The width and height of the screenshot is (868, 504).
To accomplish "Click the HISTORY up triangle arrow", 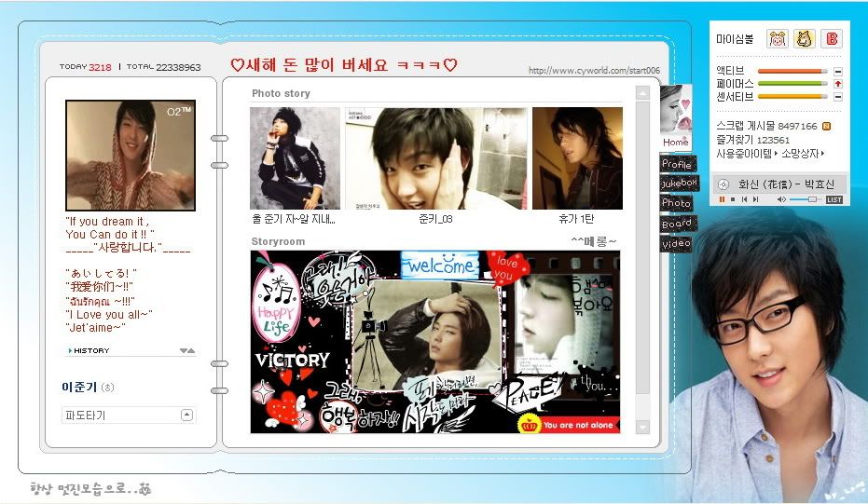I will tap(191, 351).
